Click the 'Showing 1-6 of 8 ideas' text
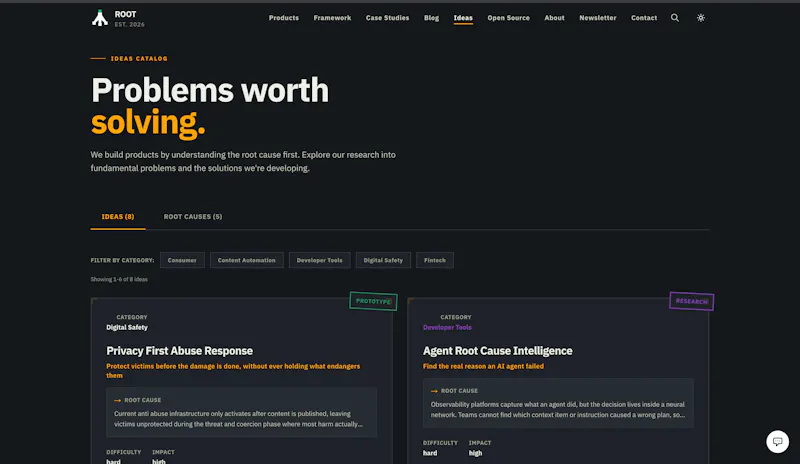800x464 pixels. pos(119,279)
